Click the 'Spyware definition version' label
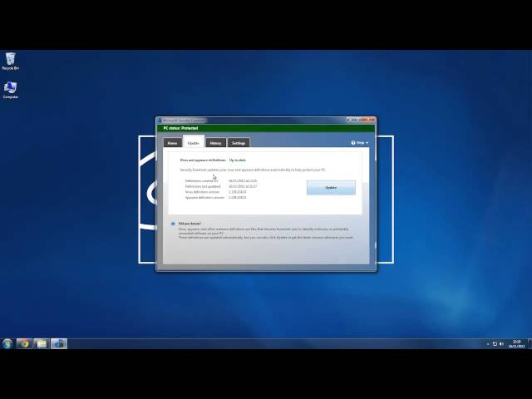The image size is (532, 399). click(x=204, y=197)
